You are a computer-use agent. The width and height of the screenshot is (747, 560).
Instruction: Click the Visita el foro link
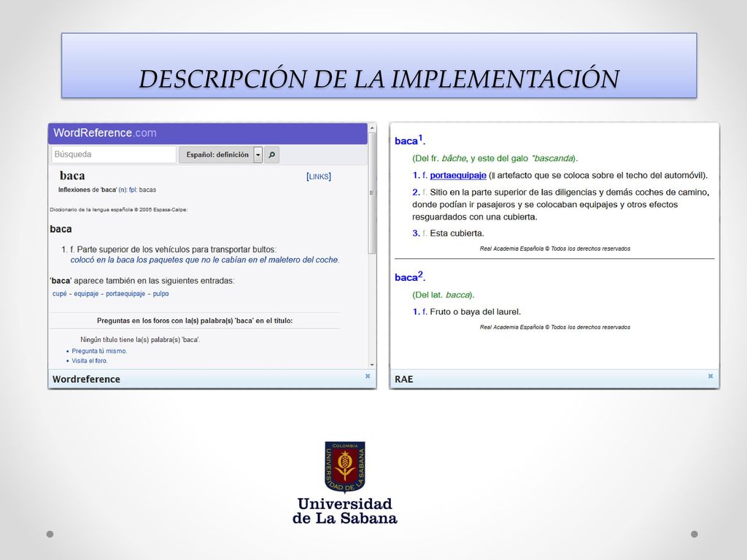pyautogui.click(x=90, y=361)
